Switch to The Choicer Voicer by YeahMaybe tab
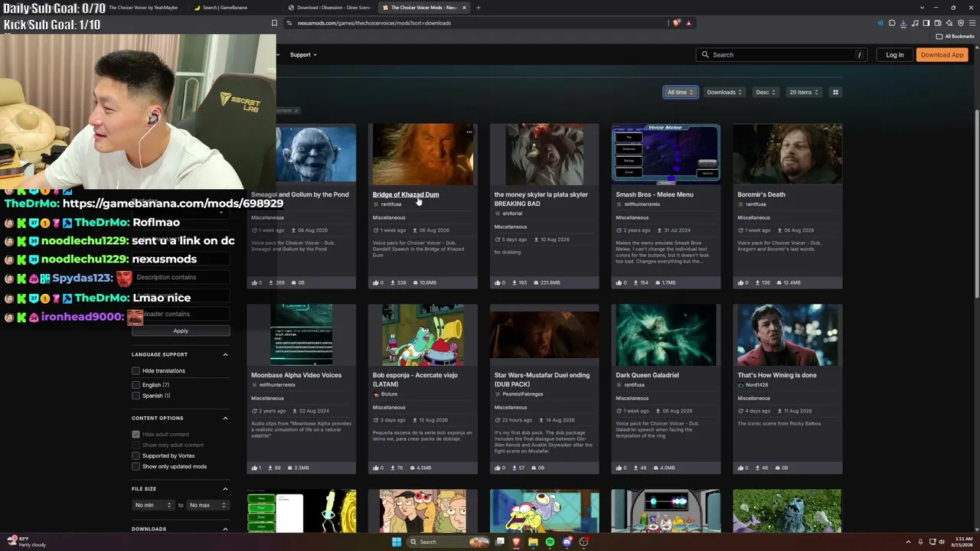Viewport: 980px width, 551px height. [143, 8]
